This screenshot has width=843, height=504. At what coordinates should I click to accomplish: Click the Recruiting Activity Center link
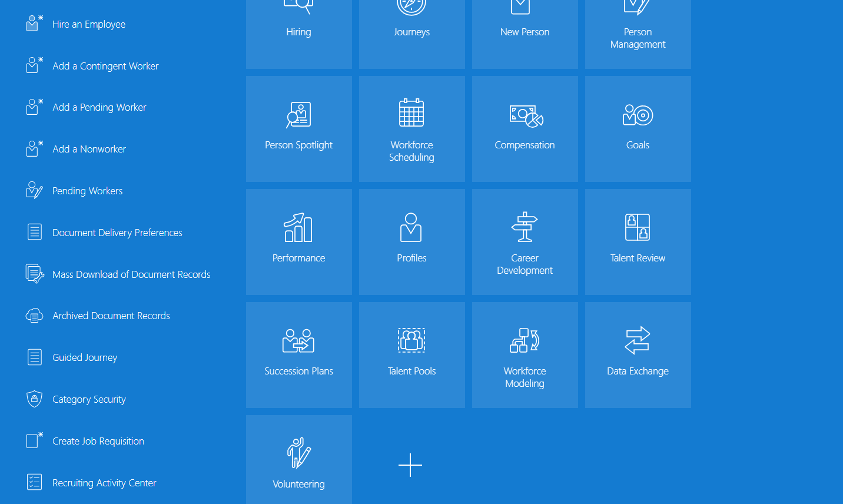pyautogui.click(x=104, y=483)
